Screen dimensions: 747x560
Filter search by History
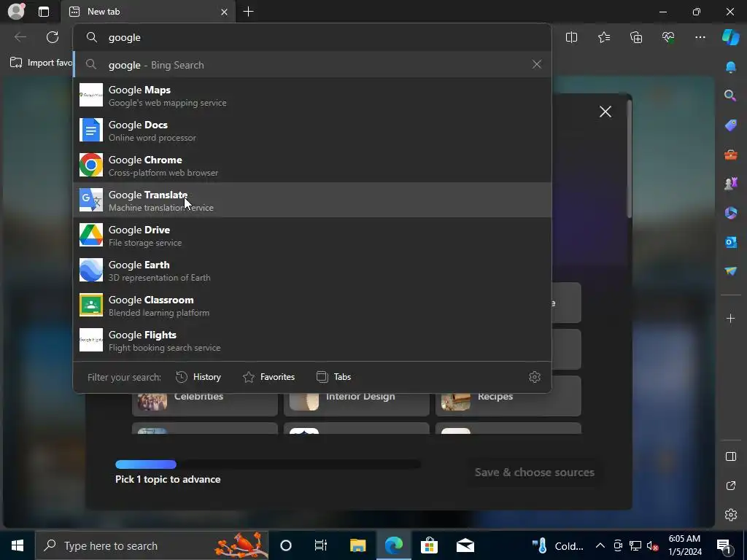[x=198, y=377]
